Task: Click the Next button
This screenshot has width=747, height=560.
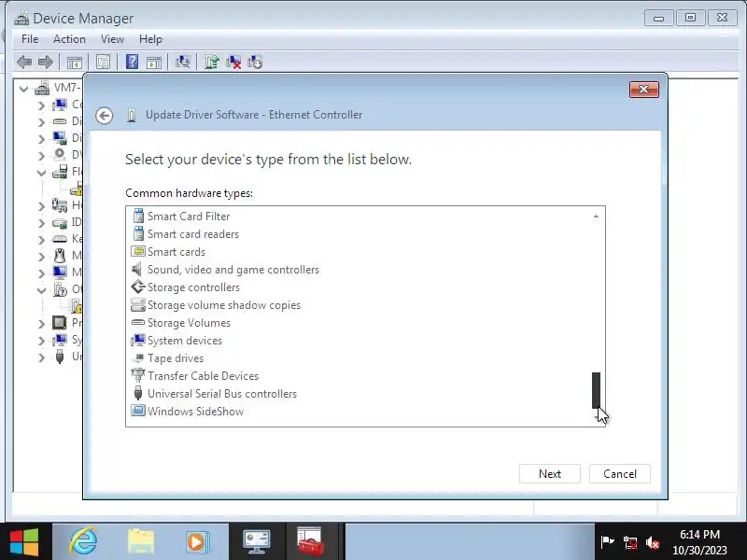Action: pyautogui.click(x=550, y=474)
